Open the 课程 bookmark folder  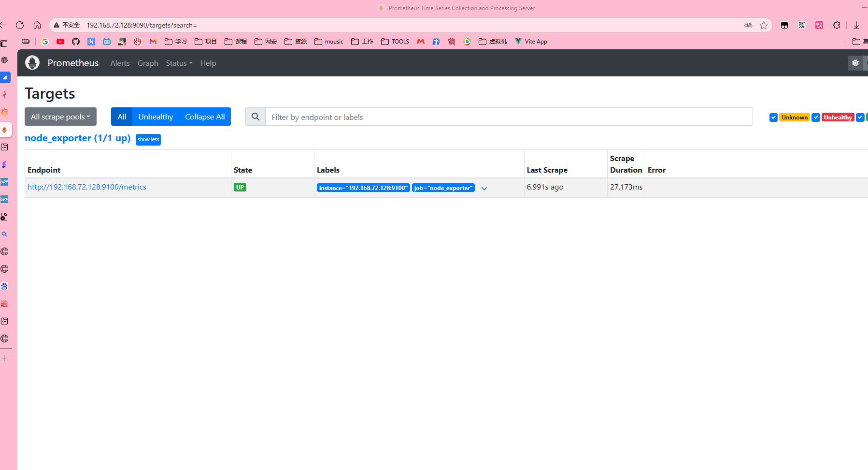click(x=236, y=42)
